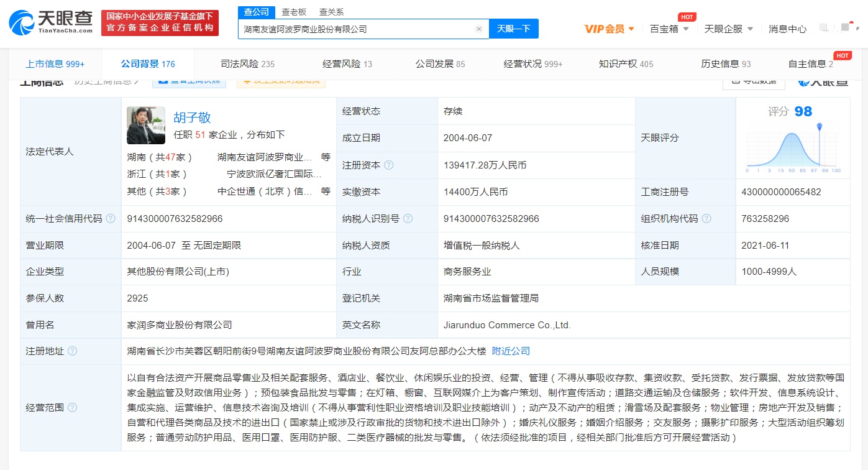This screenshot has width=868, height=470.
Task: Switch to 查公司 search tab
Action: (x=256, y=12)
